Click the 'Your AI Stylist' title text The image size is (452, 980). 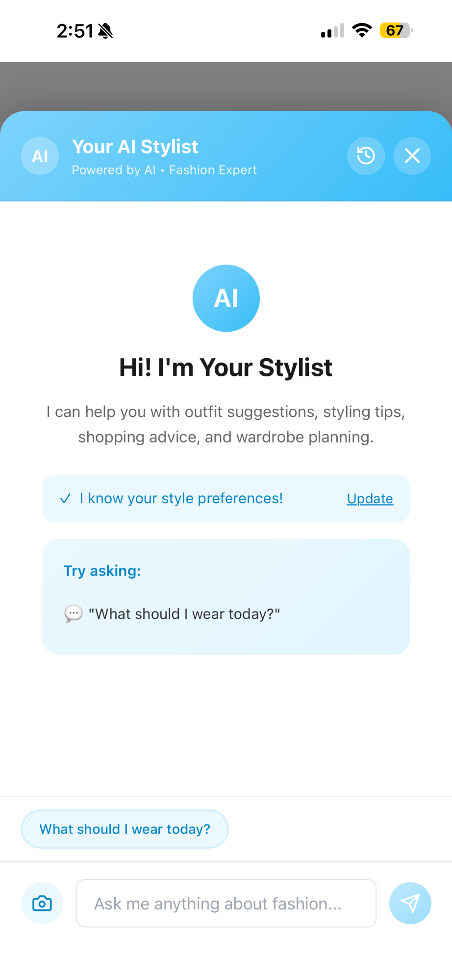click(135, 146)
